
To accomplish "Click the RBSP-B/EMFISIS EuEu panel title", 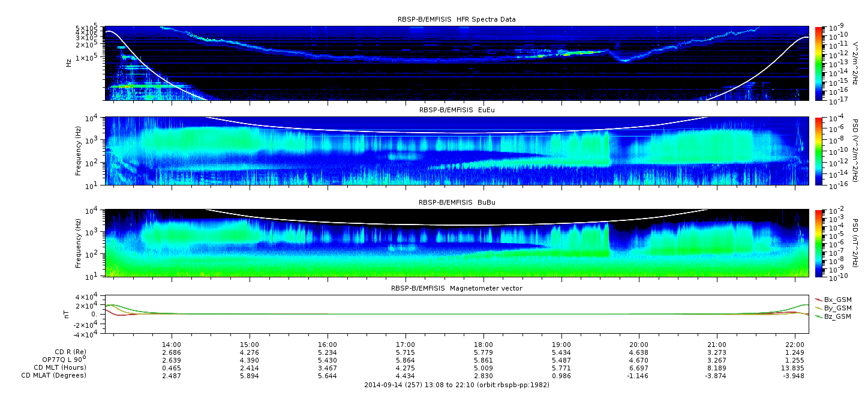I will click(x=456, y=110).
